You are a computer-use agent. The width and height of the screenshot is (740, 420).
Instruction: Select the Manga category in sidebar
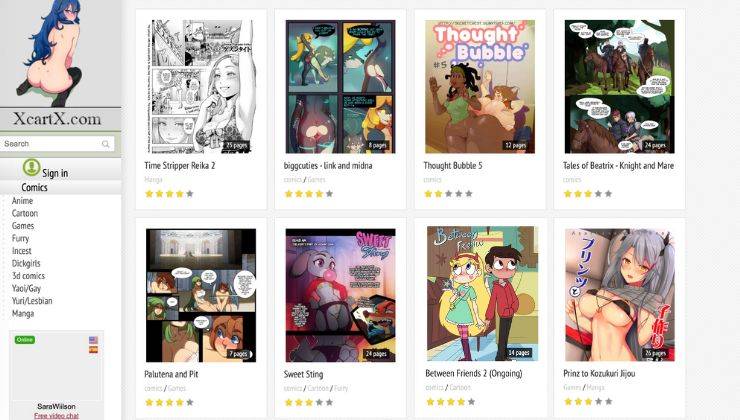(x=23, y=313)
